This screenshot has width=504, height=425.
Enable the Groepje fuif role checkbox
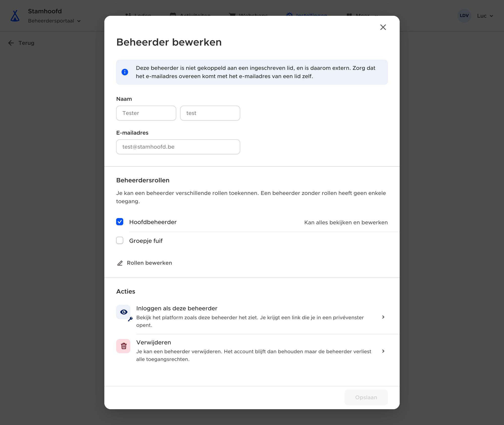(120, 240)
